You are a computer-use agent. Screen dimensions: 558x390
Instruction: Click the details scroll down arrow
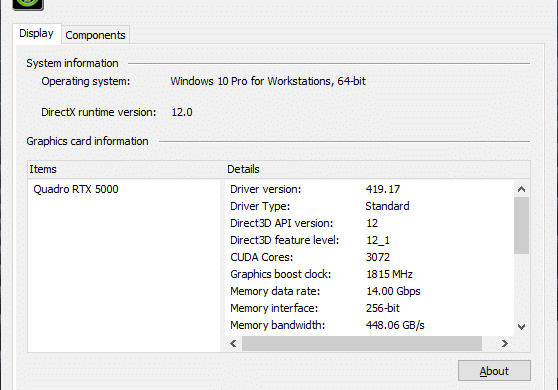point(521,326)
